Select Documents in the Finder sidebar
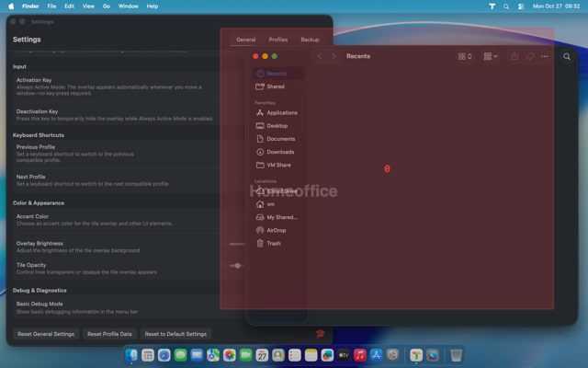The image size is (588, 368). coord(277,139)
